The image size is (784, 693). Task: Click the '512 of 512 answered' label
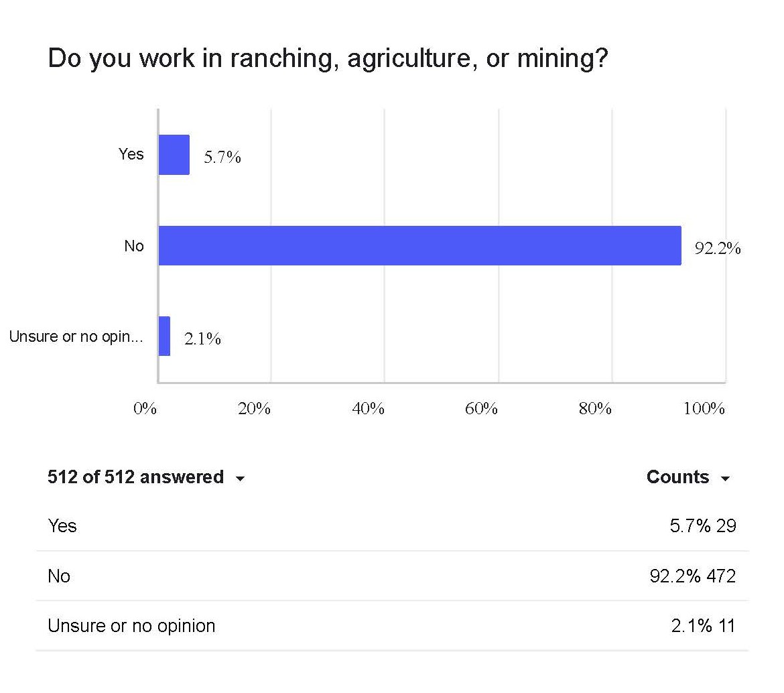[135, 477]
